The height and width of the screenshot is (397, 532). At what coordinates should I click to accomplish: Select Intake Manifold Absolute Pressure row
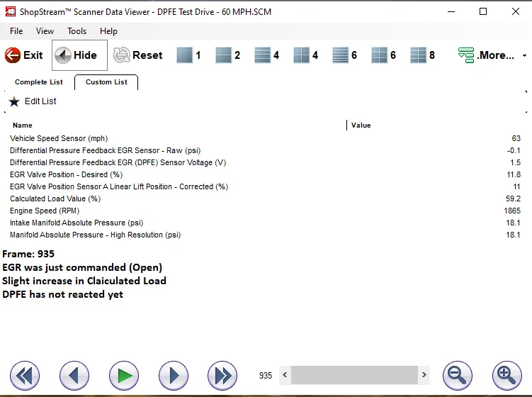[266, 223]
